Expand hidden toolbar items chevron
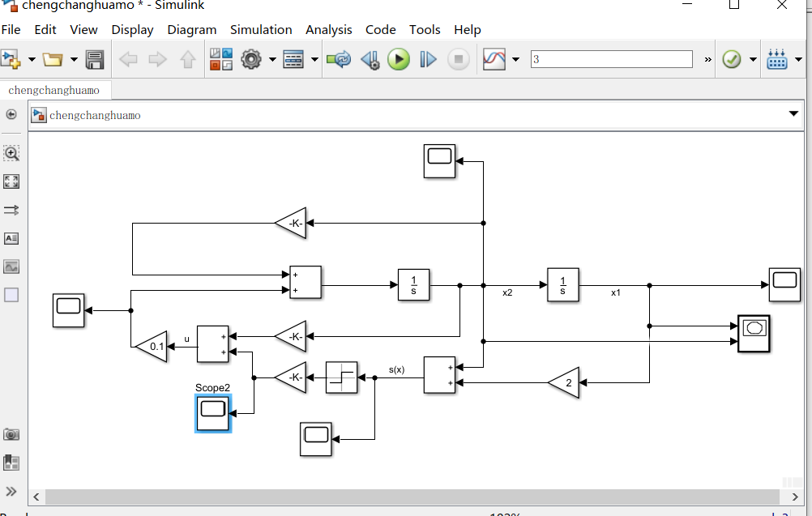This screenshot has height=516, width=812. pos(708,59)
